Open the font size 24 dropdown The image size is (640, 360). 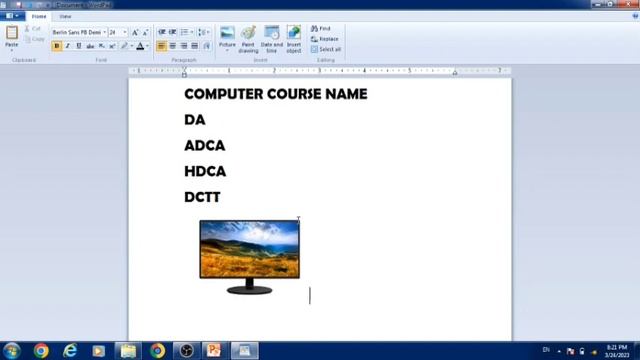[125, 32]
